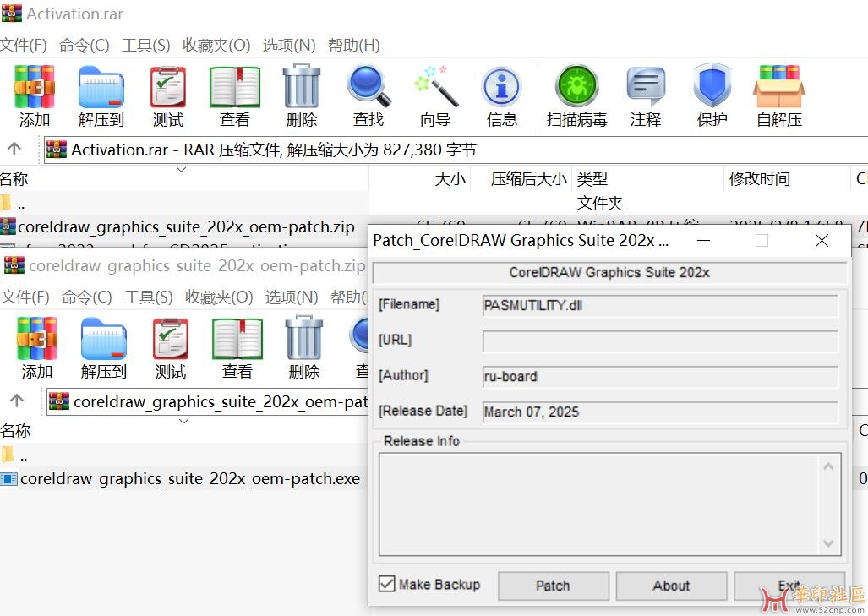Open 选项(N) menu in Activation.rar window
868x616 pixels.
click(x=289, y=45)
